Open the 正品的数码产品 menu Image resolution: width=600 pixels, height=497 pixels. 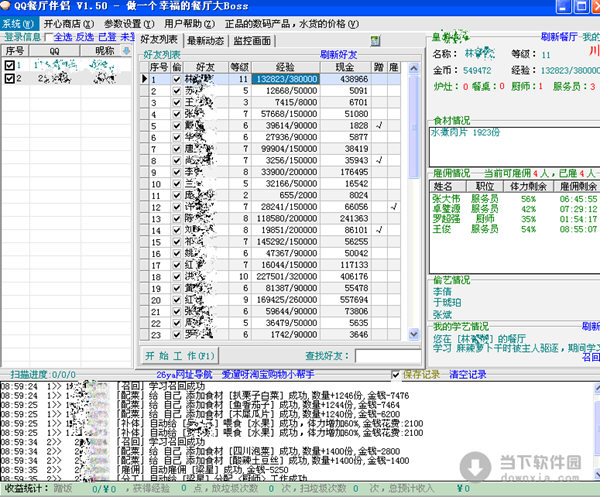292,24
